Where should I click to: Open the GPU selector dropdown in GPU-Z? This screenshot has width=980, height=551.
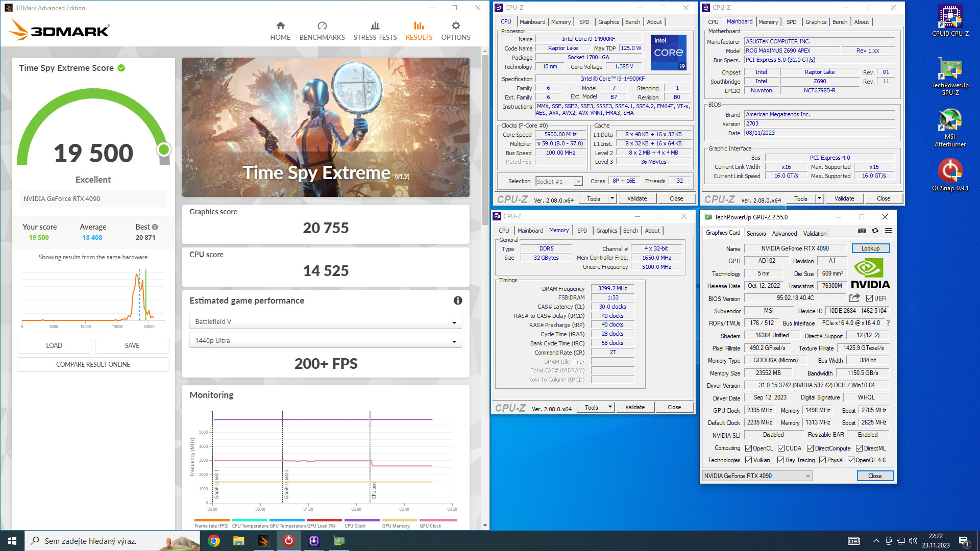(x=757, y=476)
